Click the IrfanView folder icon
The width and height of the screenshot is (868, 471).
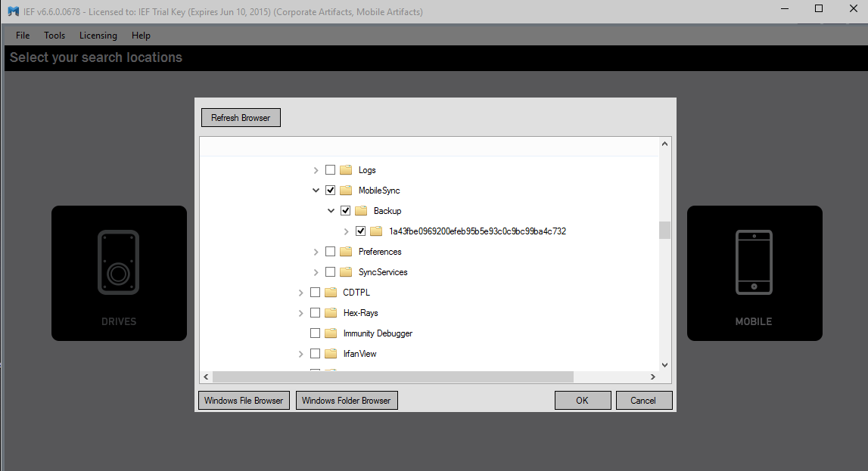[331, 353]
